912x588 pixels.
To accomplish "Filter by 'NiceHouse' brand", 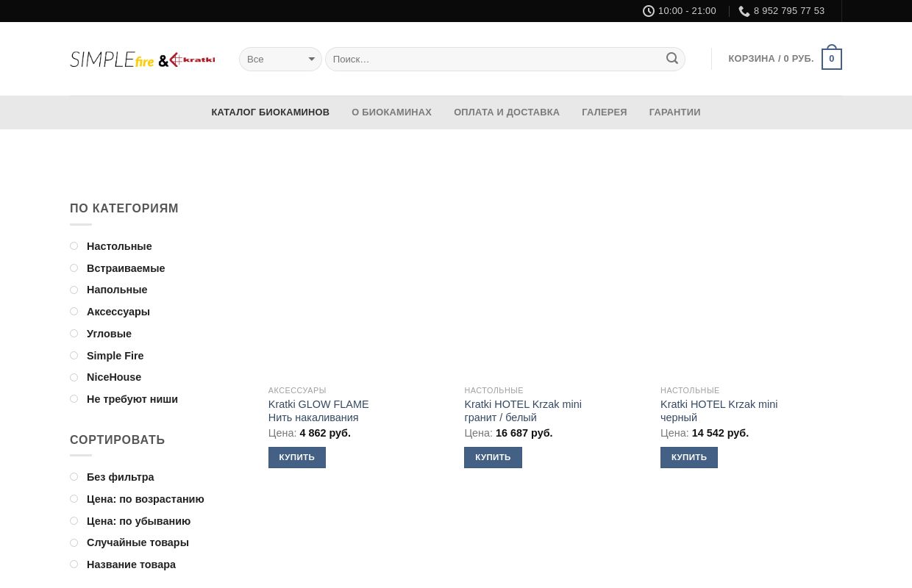I will coord(114,377).
